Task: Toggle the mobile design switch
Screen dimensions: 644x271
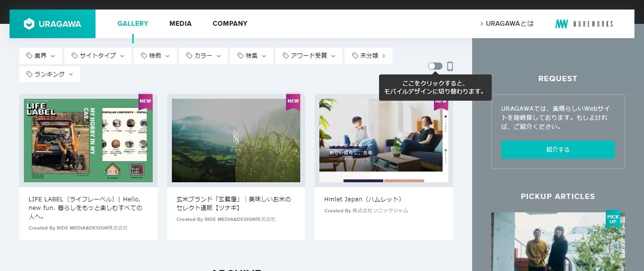Action: [x=435, y=66]
